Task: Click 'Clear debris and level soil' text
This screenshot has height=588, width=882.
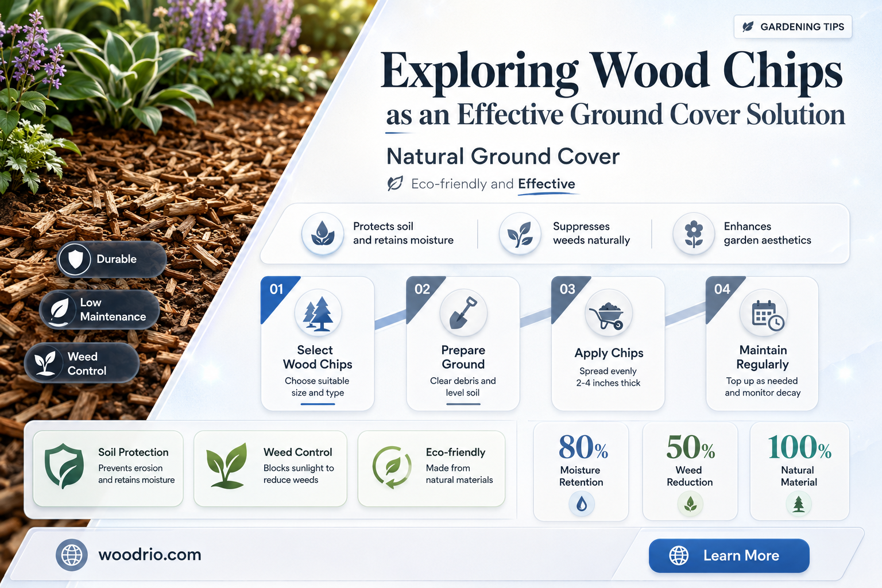Action: [x=463, y=387]
